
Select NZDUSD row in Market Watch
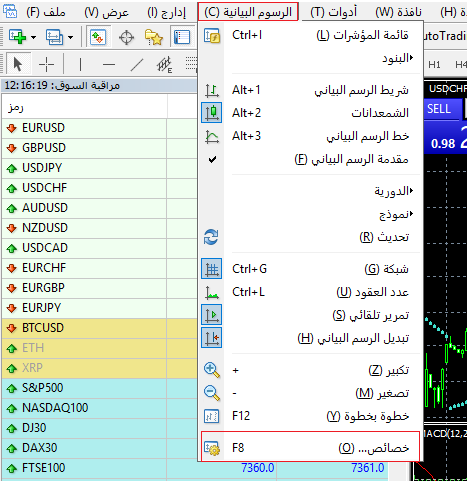(x=99, y=228)
